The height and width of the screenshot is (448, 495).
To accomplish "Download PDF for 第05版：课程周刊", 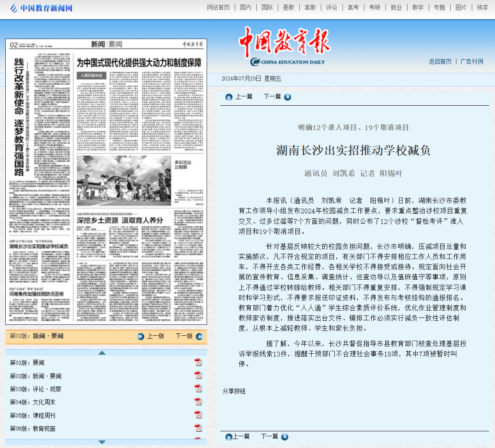I will point(198,415).
